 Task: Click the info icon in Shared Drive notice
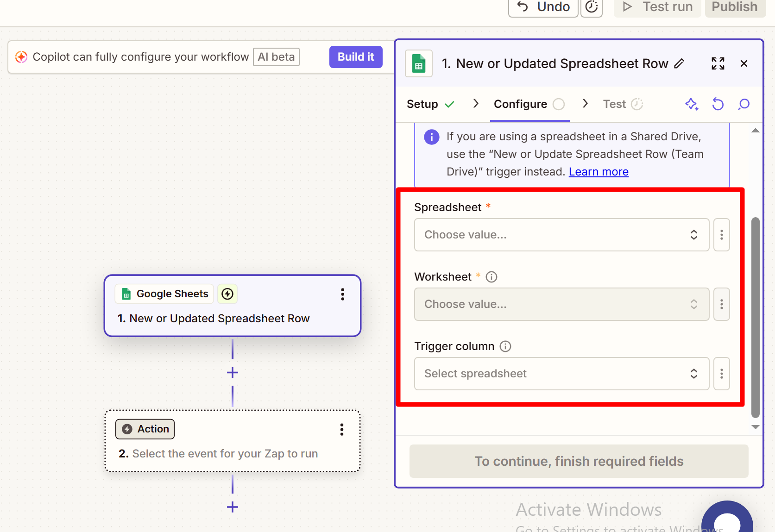(x=432, y=137)
